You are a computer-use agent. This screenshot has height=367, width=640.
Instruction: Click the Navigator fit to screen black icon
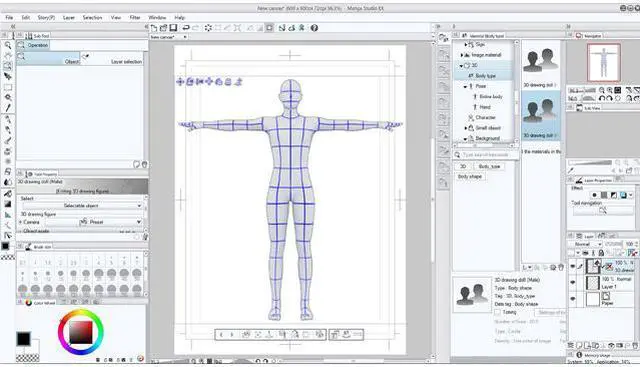click(618, 90)
